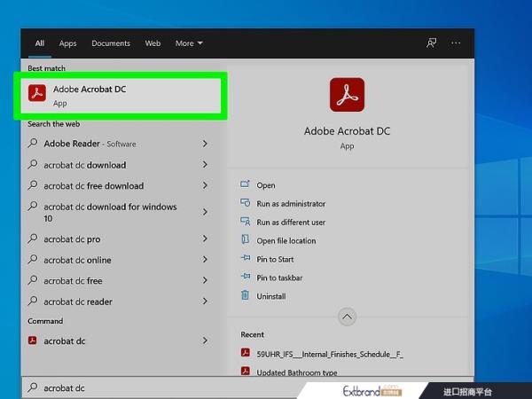The width and height of the screenshot is (532, 399).
Task: Click Run as different user
Action: tap(291, 223)
